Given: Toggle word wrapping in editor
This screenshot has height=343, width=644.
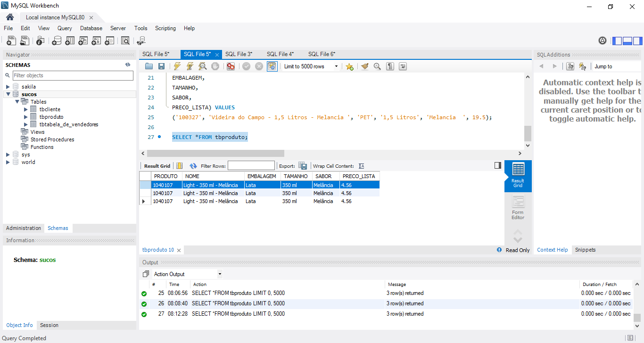Looking at the screenshot, I should tap(403, 66).
